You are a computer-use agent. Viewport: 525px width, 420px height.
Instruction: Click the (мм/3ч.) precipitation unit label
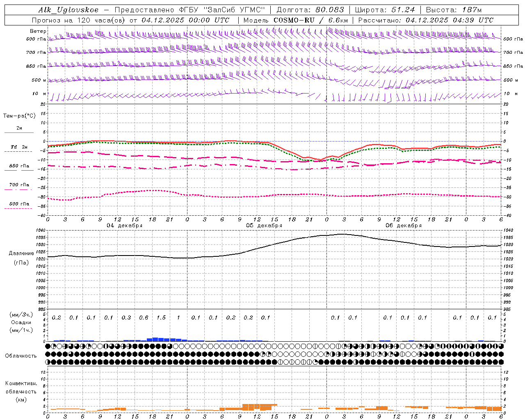pos(21,315)
